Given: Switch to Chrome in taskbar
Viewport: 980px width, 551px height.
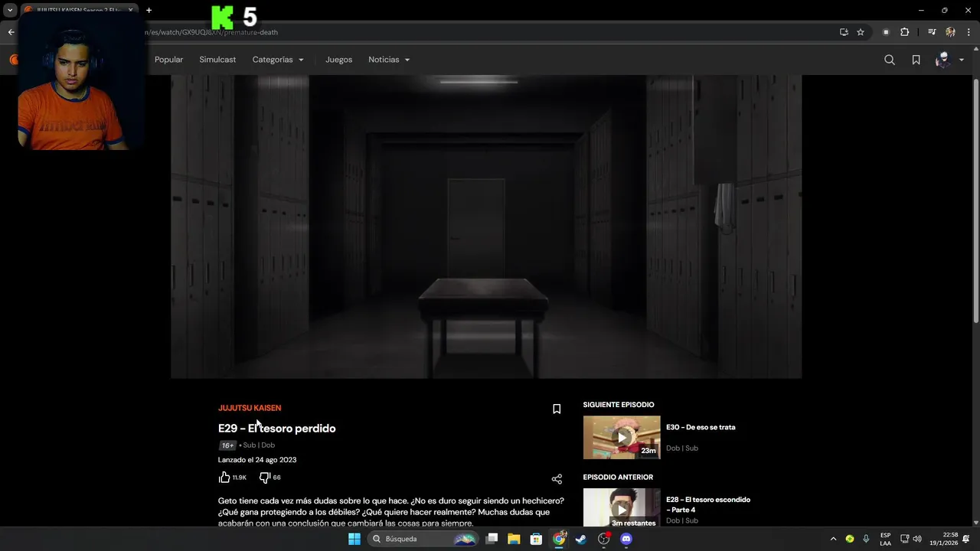Looking at the screenshot, I should (559, 539).
